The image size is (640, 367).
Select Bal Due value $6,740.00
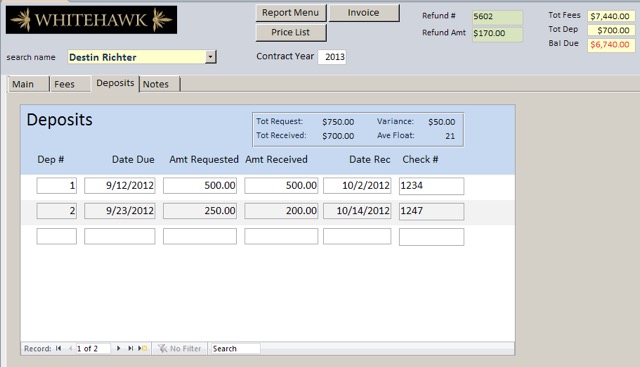(x=611, y=44)
